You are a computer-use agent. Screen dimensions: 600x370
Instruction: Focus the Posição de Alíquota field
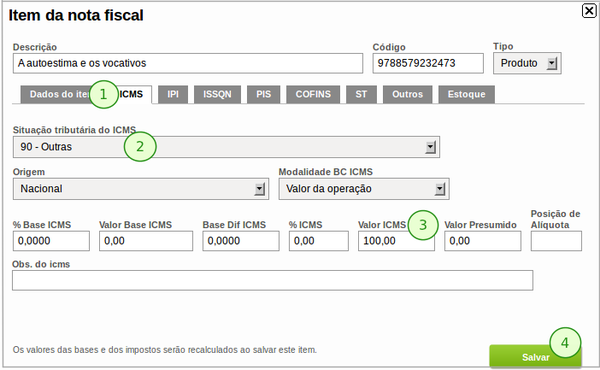click(556, 241)
